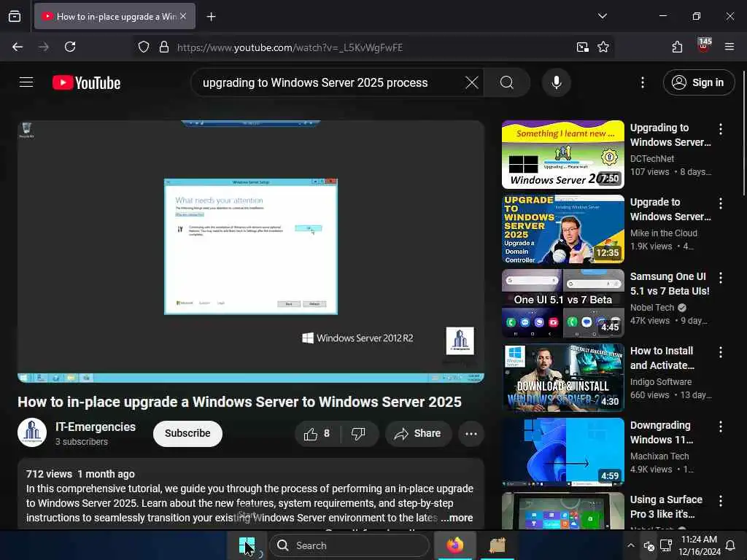
Task: Open Firefox extensions puzzle icon
Action: pyautogui.click(x=677, y=47)
